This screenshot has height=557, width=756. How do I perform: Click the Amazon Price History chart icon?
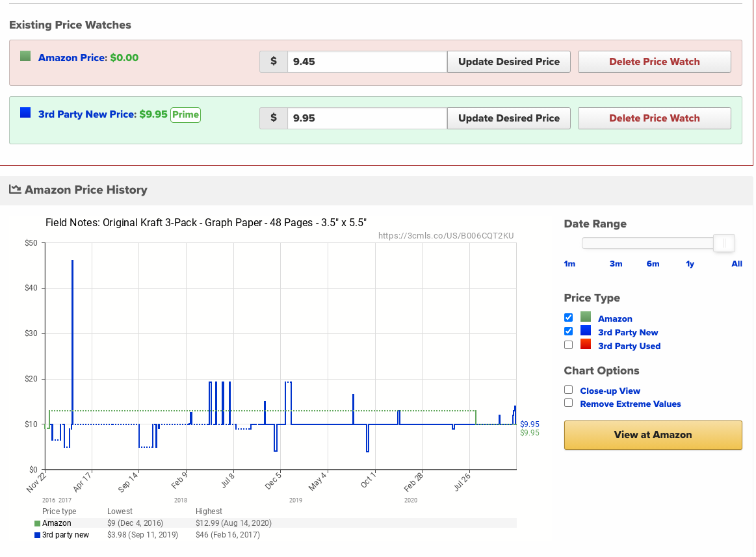point(15,190)
